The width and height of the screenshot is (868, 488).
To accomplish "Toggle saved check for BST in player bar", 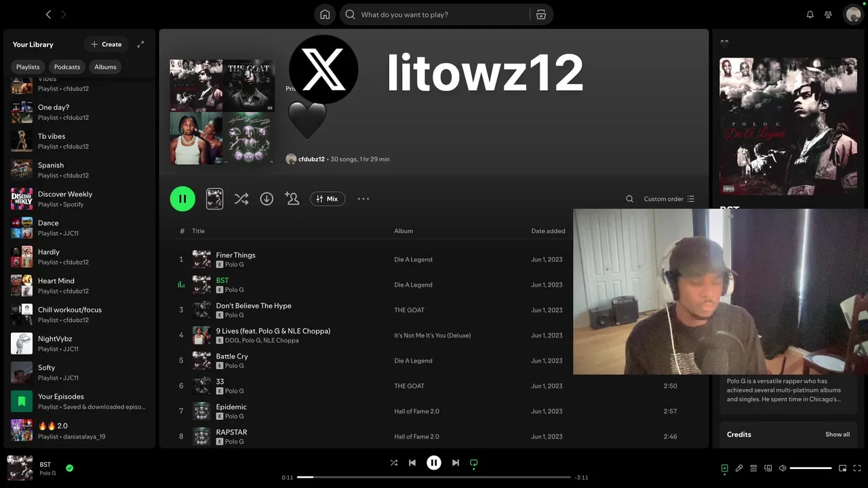I will (x=69, y=468).
